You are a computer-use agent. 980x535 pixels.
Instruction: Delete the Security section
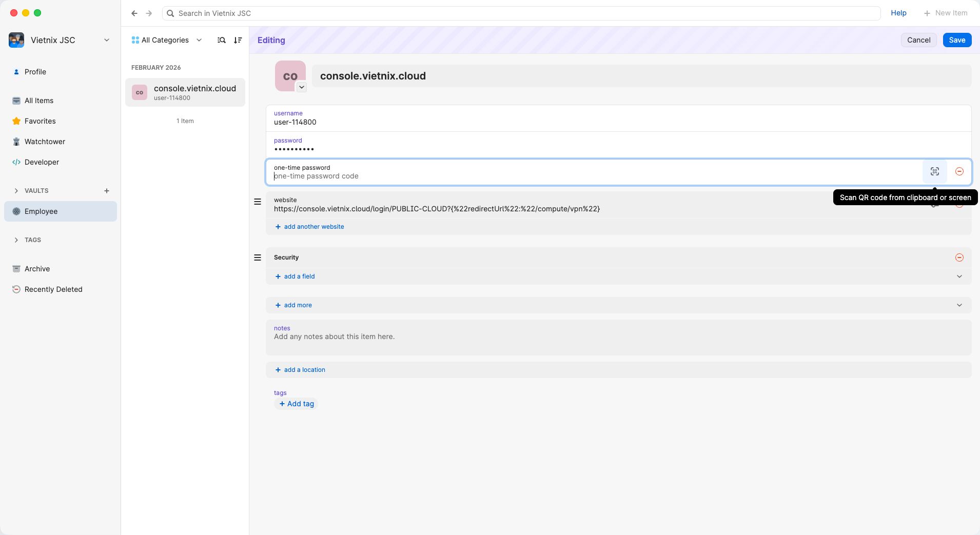click(959, 257)
